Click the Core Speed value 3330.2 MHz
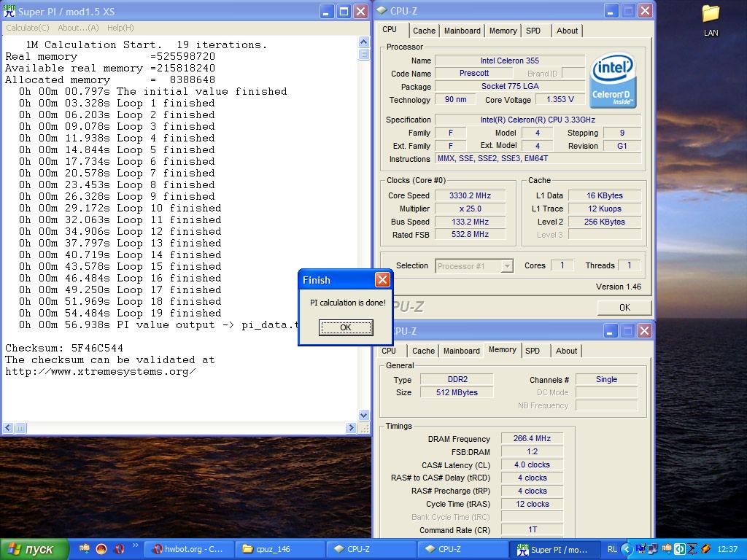 pos(470,195)
